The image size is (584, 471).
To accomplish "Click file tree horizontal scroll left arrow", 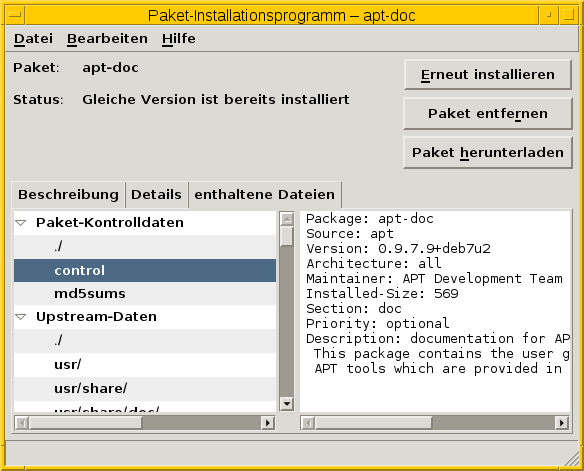I will [22, 423].
